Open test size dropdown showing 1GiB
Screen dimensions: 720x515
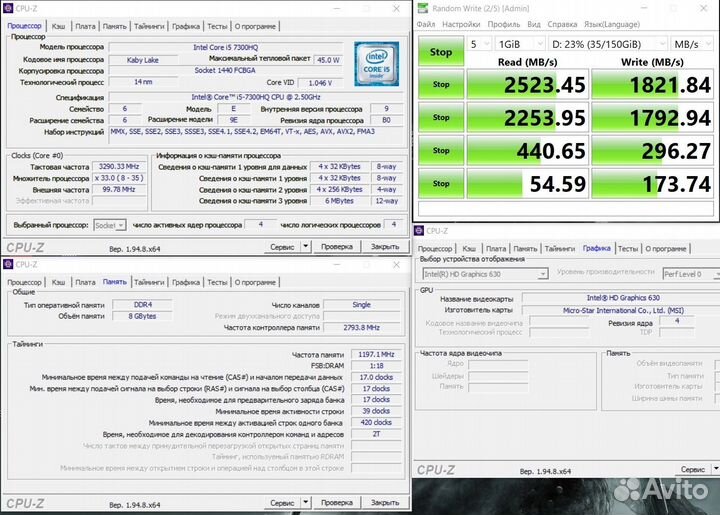520,44
